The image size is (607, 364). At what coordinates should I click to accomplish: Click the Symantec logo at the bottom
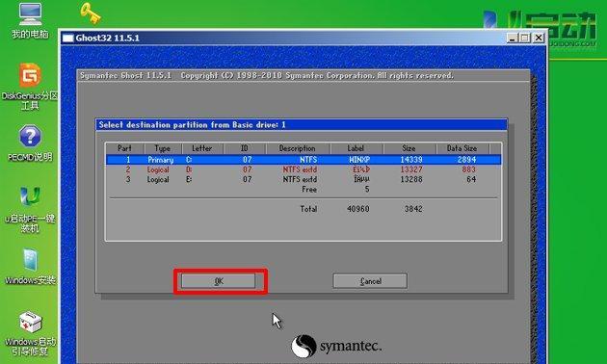point(336,347)
